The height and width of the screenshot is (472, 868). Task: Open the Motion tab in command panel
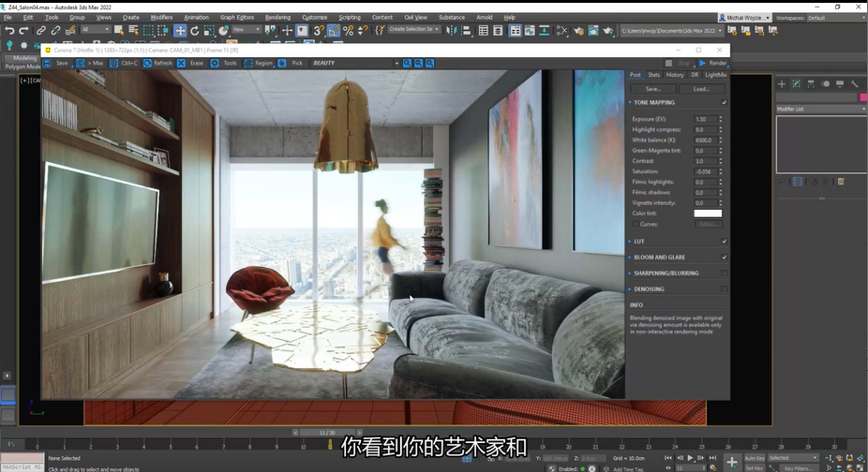(826, 83)
